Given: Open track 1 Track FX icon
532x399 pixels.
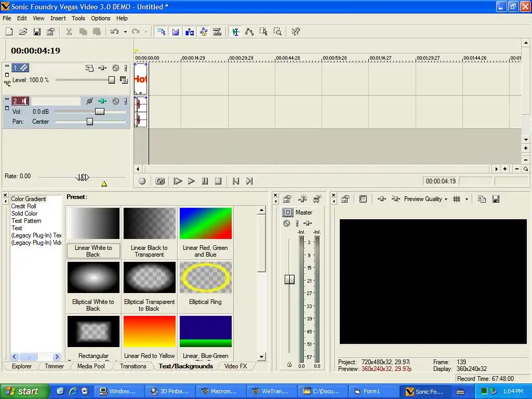Looking at the screenshot, I should click(x=102, y=68).
